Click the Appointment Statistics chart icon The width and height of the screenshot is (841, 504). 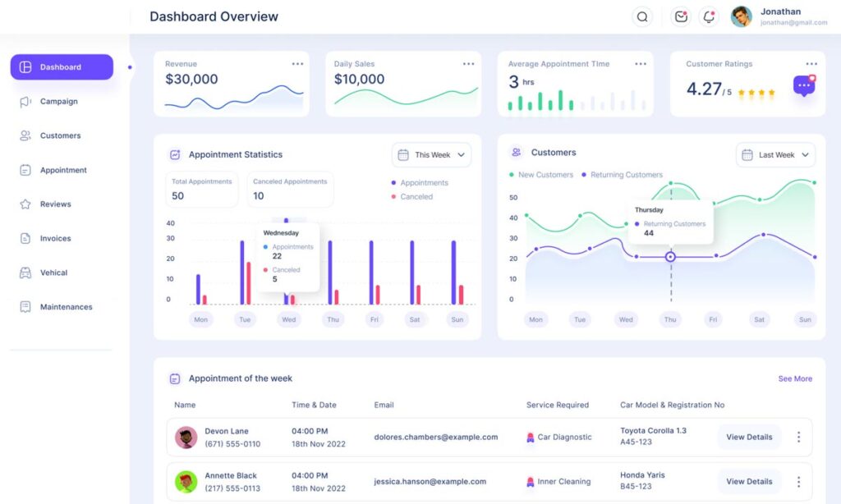175,154
